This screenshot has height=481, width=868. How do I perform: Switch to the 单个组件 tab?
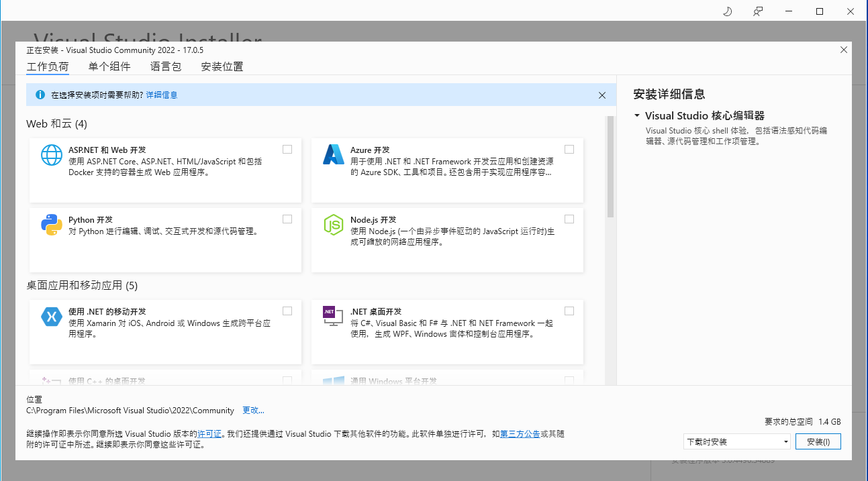(109, 66)
